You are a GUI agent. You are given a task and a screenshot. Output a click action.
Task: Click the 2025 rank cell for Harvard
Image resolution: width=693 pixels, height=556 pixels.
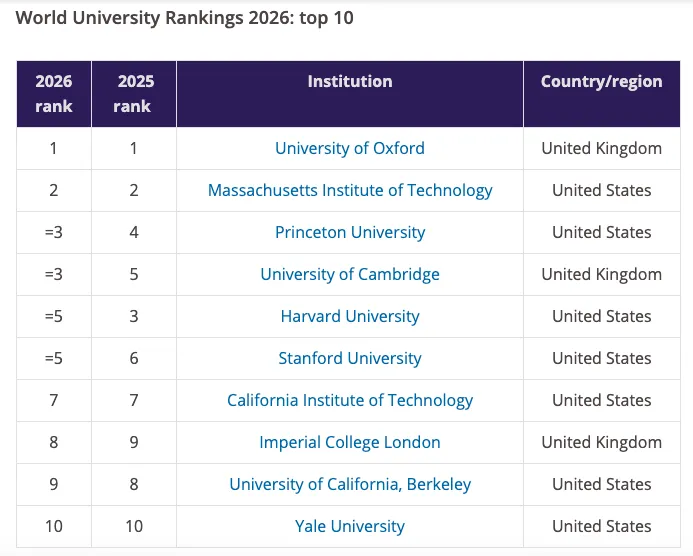tap(133, 316)
